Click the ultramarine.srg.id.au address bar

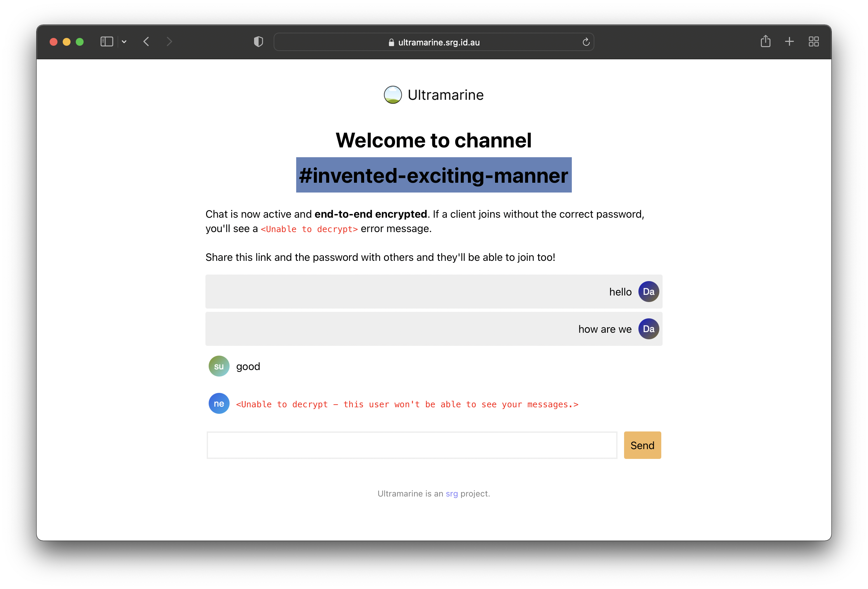click(x=439, y=42)
